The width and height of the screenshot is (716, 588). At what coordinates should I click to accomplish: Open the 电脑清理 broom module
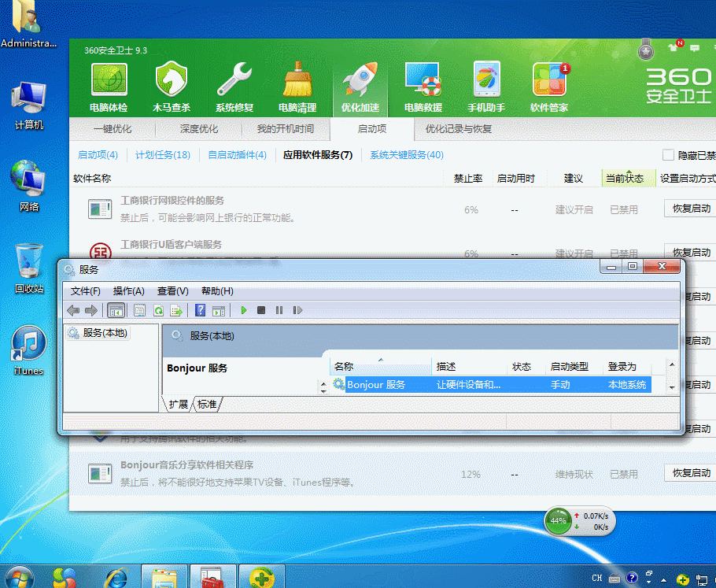(x=297, y=87)
